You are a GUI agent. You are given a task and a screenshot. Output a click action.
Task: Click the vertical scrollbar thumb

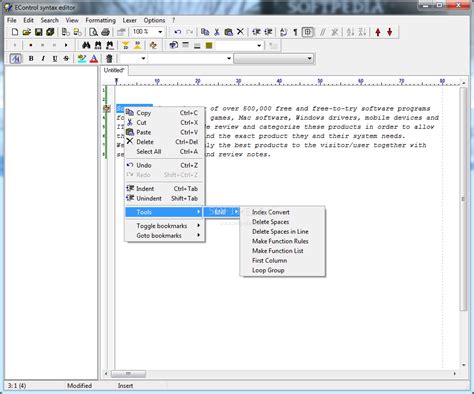coord(463,199)
